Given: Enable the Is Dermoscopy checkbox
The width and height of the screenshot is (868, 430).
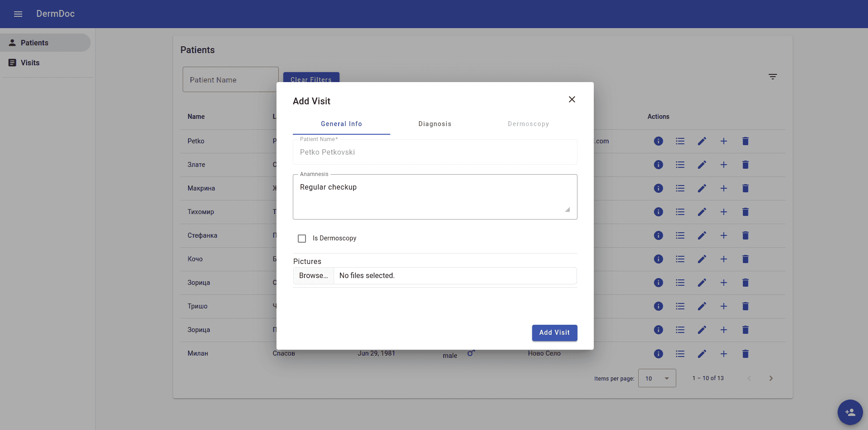Looking at the screenshot, I should pos(302,239).
